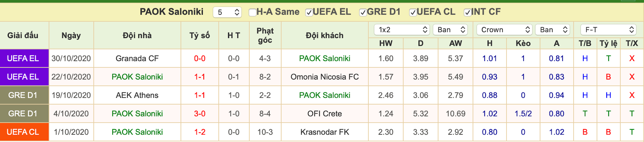Image resolution: width=644 pixels, height=142 pixels.
Task: Open Granada CF team link
Action: tap(137, 59)
